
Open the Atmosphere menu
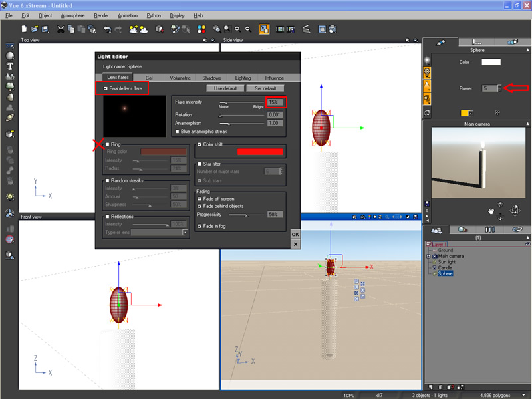73,15
